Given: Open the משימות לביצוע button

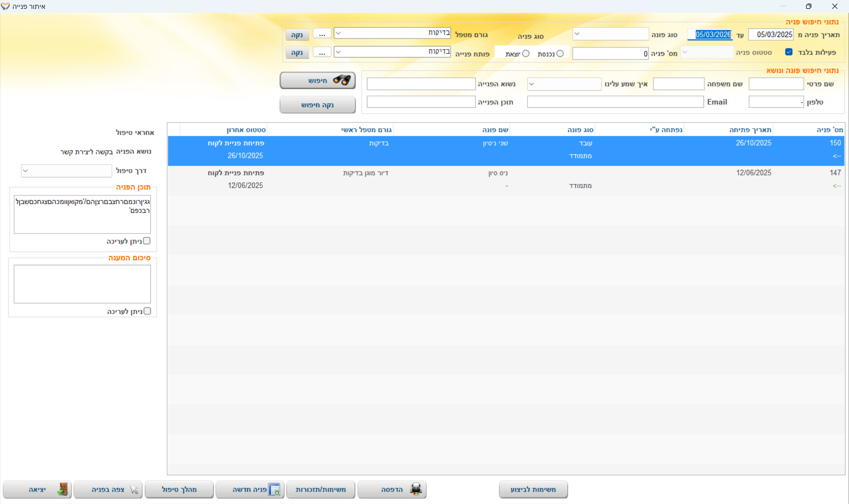Looking at the screenshot, I should pyautogui.click(x=533, y=489).
